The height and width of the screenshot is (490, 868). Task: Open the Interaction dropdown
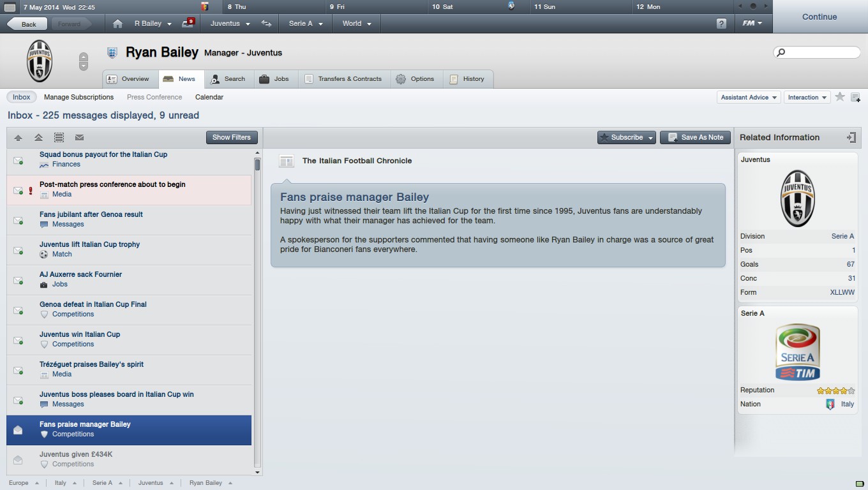coord(807,97)
